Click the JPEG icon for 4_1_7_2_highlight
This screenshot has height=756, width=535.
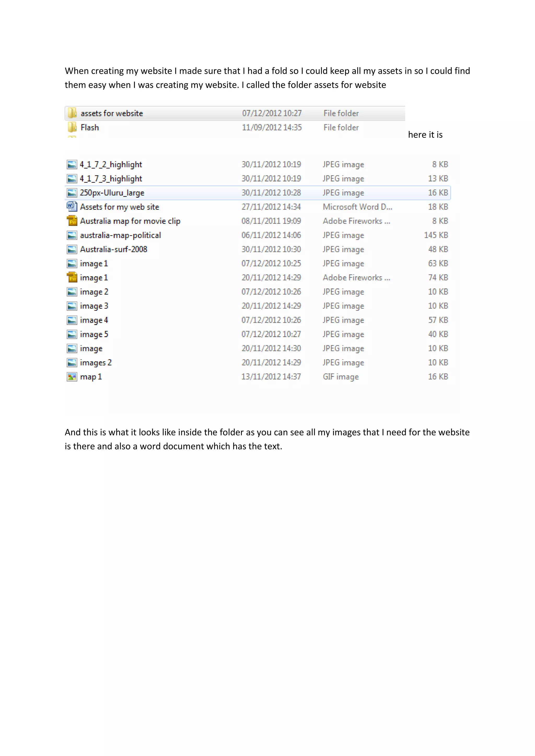click(72, 164)
